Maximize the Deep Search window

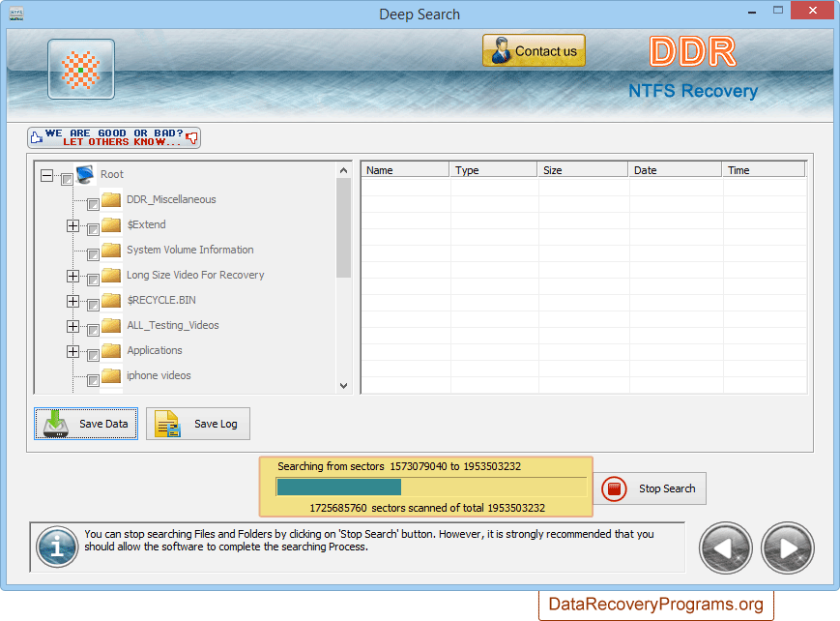coord(778,11)
